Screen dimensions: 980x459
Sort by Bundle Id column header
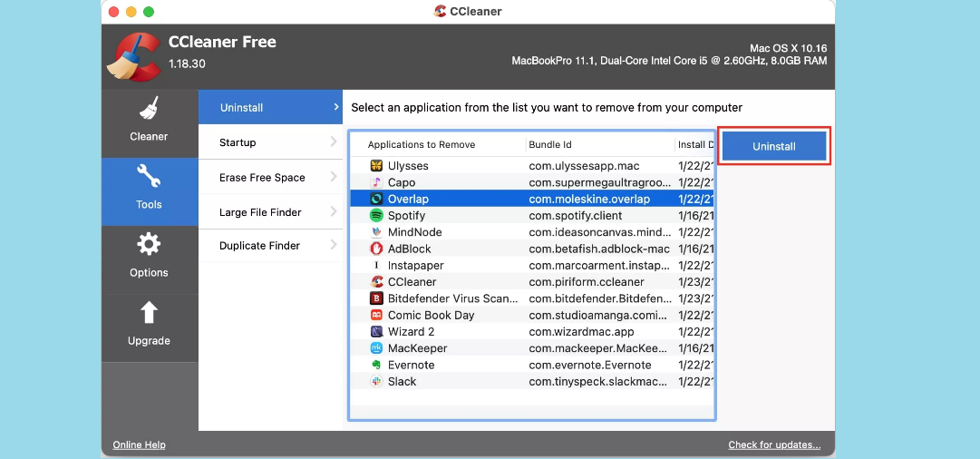click(550, 144)
